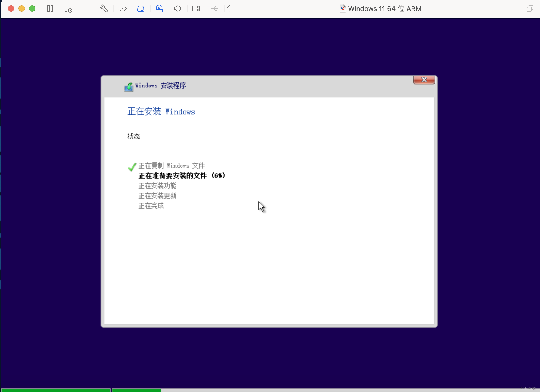Close the macOS VM window with the red button

click(x=11, y=8)
